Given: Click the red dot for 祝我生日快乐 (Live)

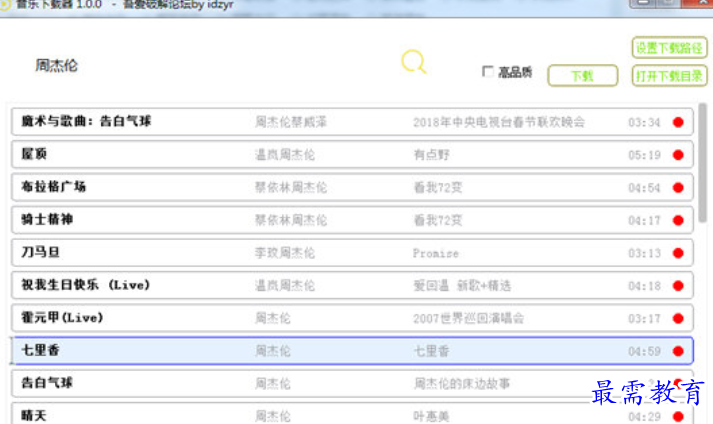Looking at the screenshot, I should [678, 286].
